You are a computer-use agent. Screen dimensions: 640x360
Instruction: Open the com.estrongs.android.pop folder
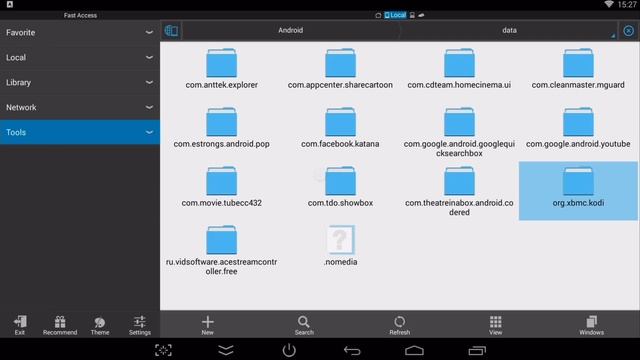pyautogui.click(x=221, y=127)
